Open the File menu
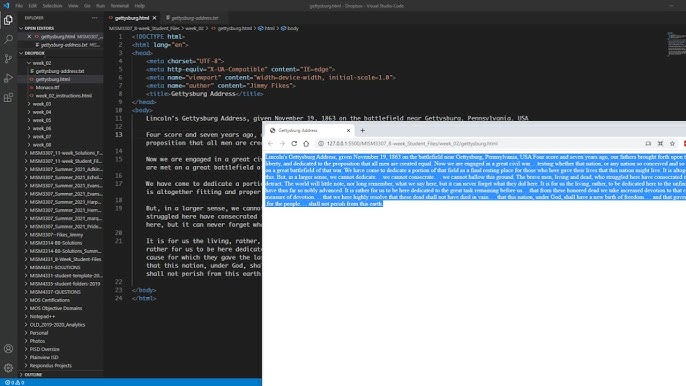686x386 pixels. click(19, 6)
